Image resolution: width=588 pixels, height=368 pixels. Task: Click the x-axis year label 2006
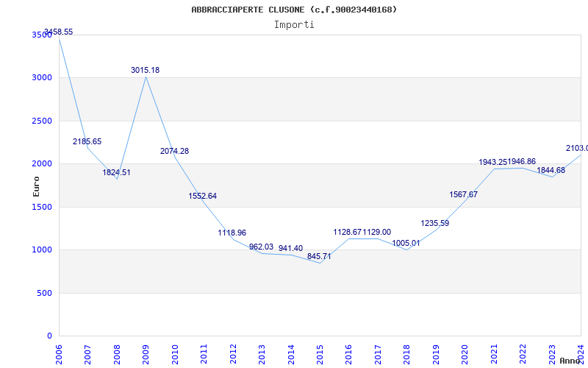(59, 355)
